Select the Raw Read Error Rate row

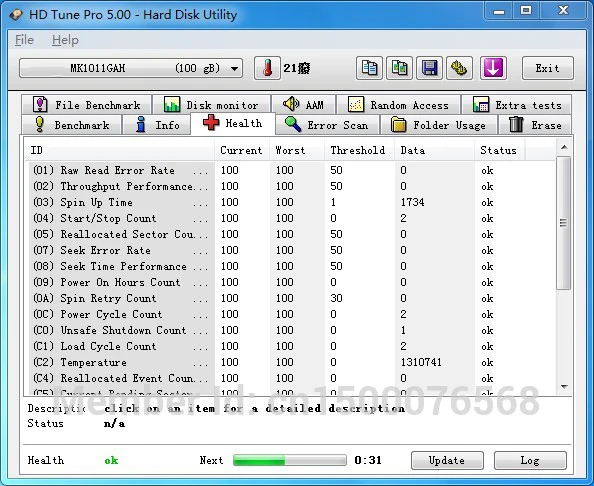click(292, 170)
